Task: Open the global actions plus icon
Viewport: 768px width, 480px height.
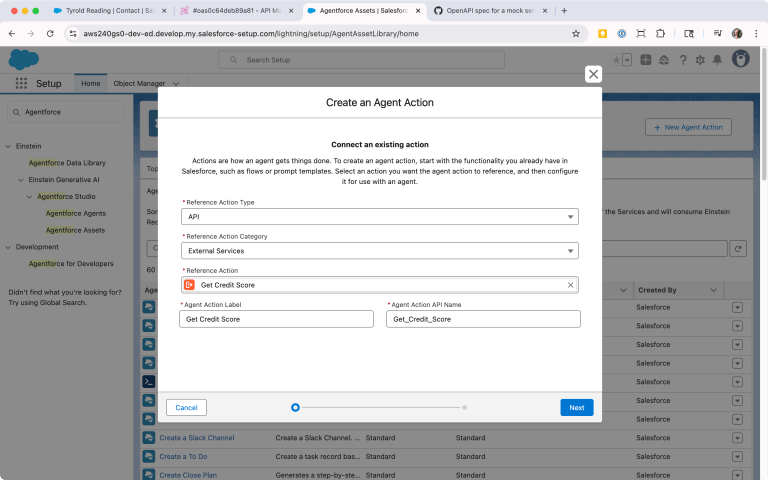Action: 646,60
